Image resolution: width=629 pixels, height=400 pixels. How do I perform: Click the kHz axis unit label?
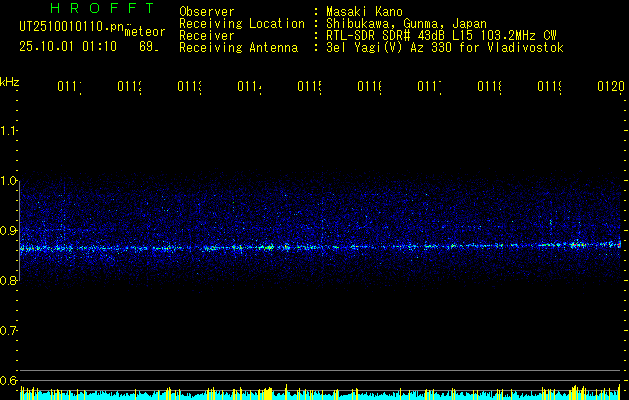[10, 82]
